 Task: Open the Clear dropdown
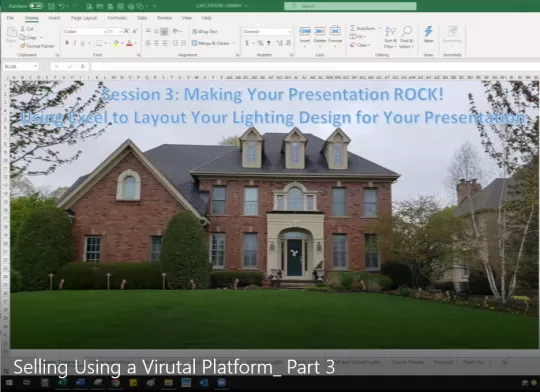tap(360, 45)
